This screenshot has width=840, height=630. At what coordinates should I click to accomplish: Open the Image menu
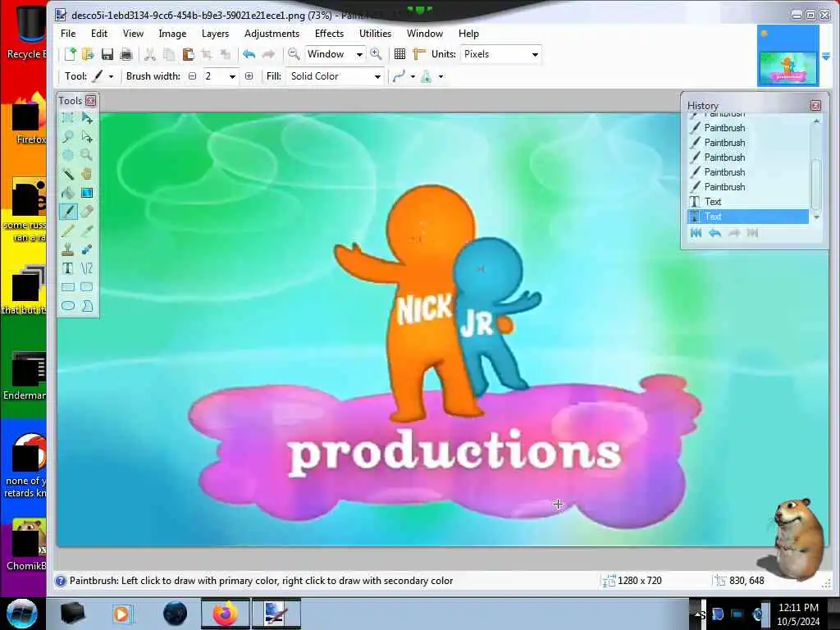pos(172,34)
